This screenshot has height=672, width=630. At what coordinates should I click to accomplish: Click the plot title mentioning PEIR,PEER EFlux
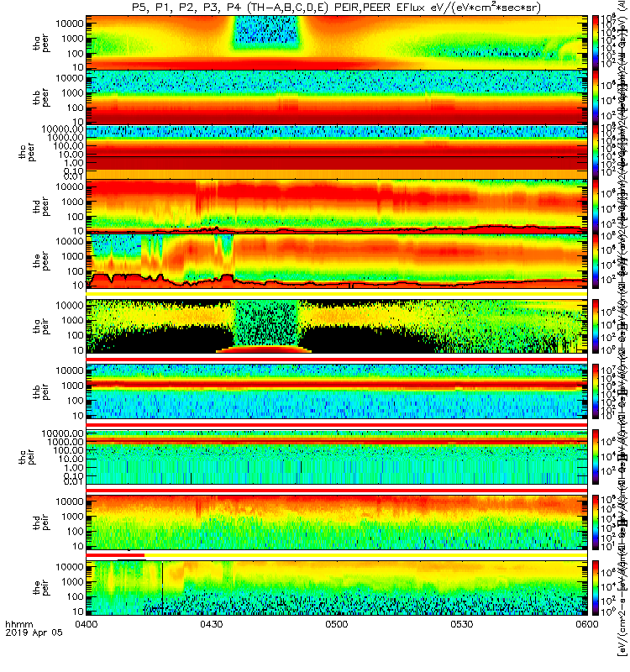336,8
